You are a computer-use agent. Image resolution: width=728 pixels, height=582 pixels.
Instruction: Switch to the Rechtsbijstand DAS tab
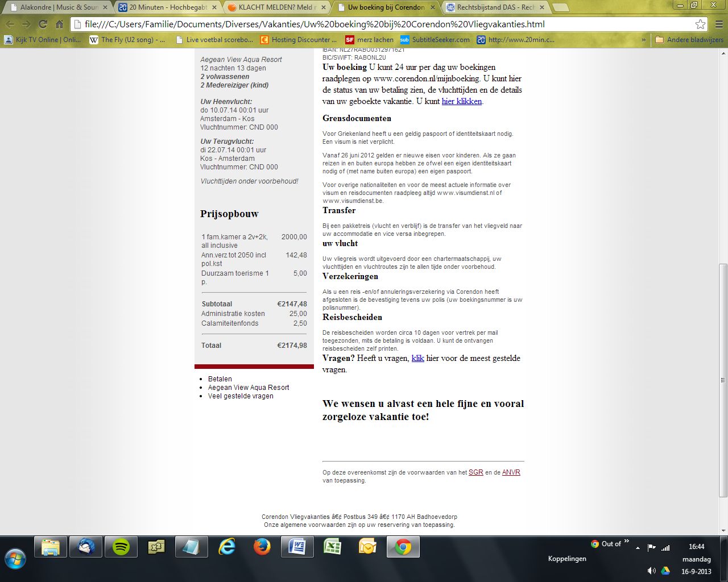click(494, 7)
